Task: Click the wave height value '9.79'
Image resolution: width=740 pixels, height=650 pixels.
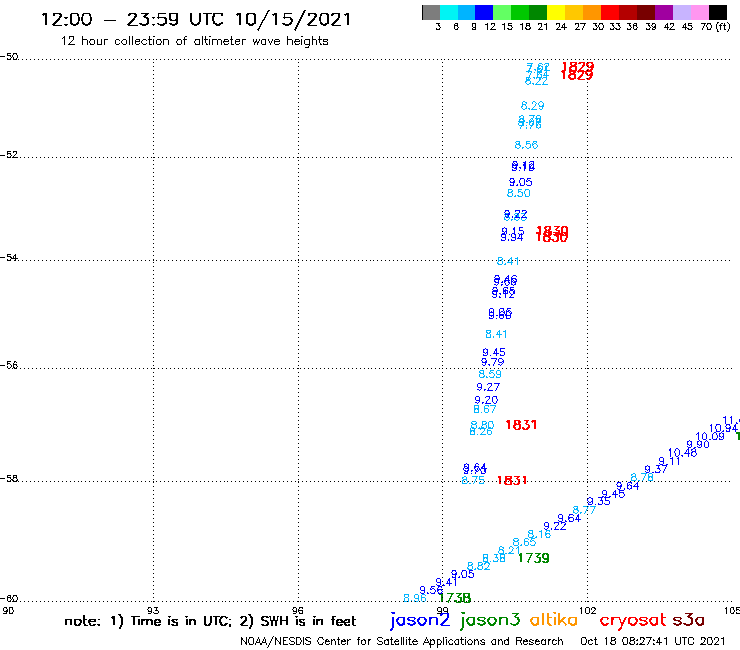Action: tap(492, 362)
